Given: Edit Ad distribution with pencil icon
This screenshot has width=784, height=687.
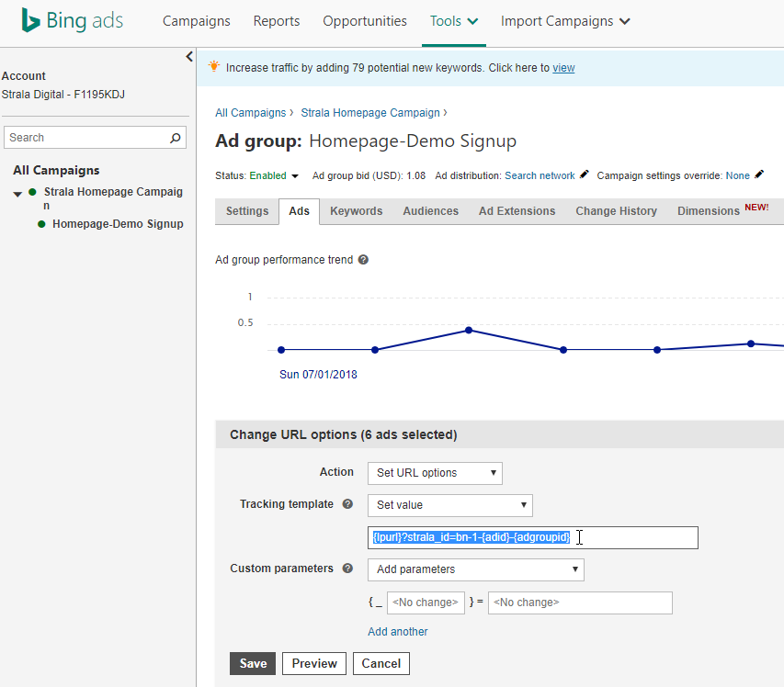Looking at the screenshot, I should (584, 175).
